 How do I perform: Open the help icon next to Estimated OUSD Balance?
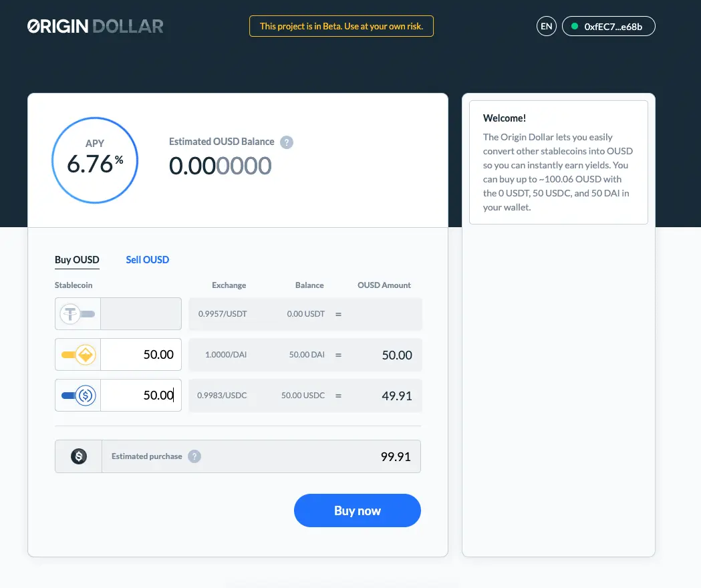click(x=287, y=142)
